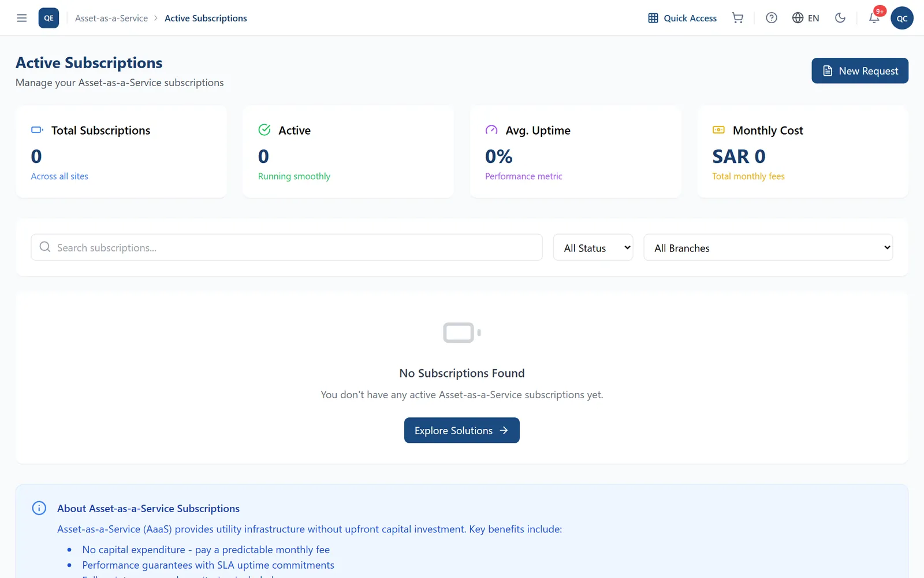Focus the Search subscriptions field
Screen dimensions: 924x578
tap(286, 247)
